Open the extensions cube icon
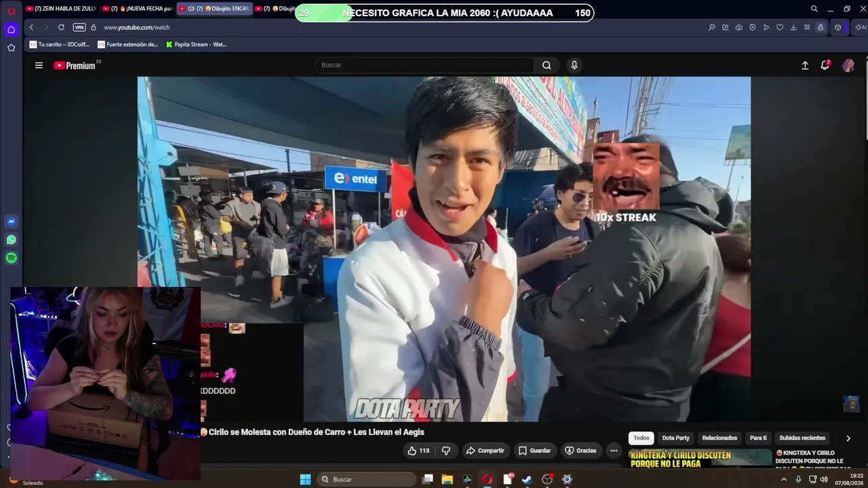This screenshot has height=488, width=868. coord(838,27)
